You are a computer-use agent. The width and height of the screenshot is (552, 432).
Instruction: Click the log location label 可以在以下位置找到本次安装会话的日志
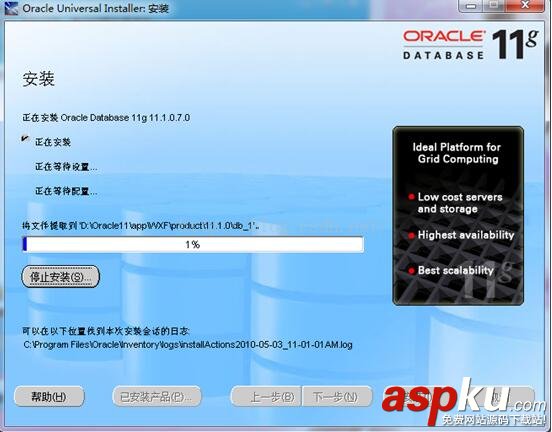(x=106, y=331)
